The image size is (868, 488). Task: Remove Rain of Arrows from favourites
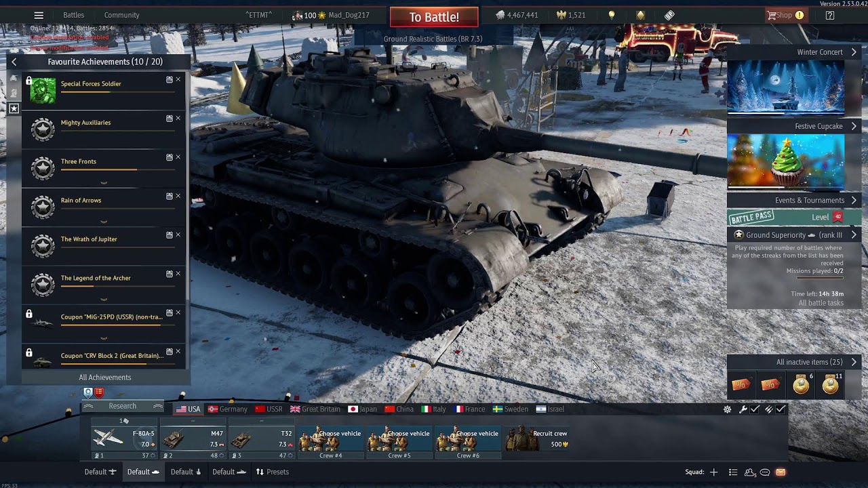178,196
